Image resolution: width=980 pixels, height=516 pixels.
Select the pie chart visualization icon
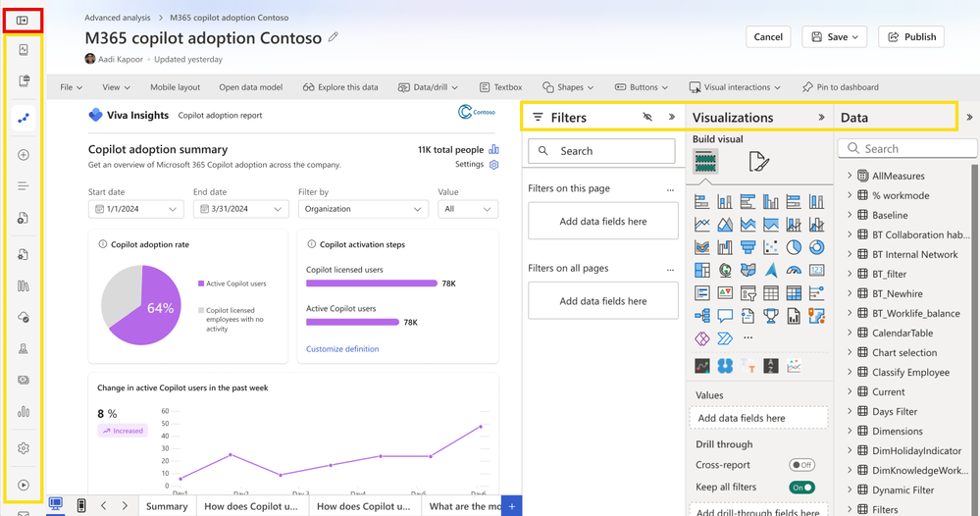tap(794, 247)
